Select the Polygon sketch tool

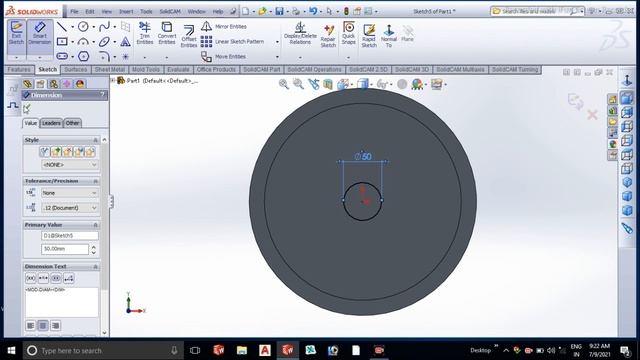tap(84, 56)
